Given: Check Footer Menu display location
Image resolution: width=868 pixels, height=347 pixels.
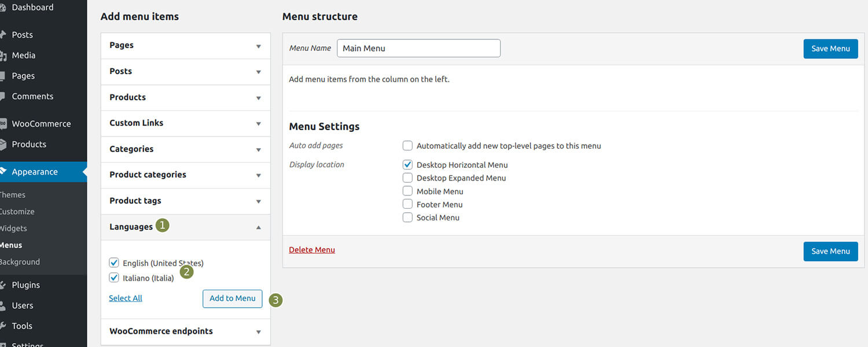Looking at the screenshot, I should tap(407, 205).
